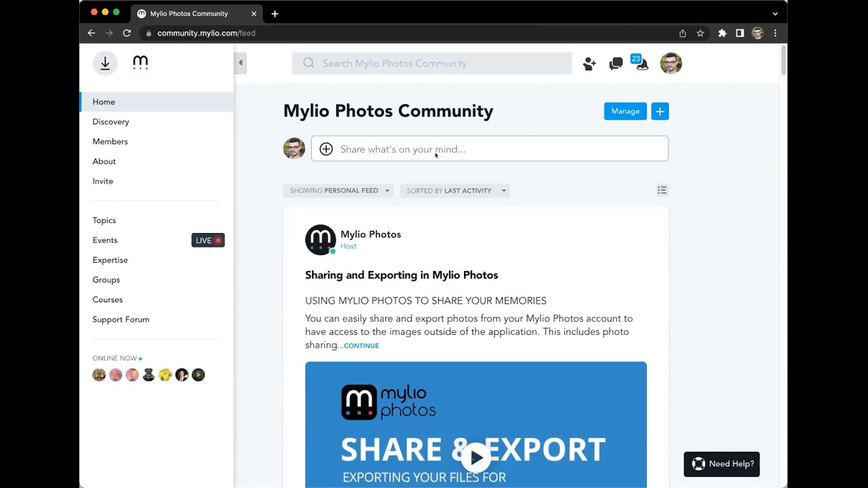Toggle browser side panel icon
The height and width of the screenshot is (488, 868).
[740, 33]
